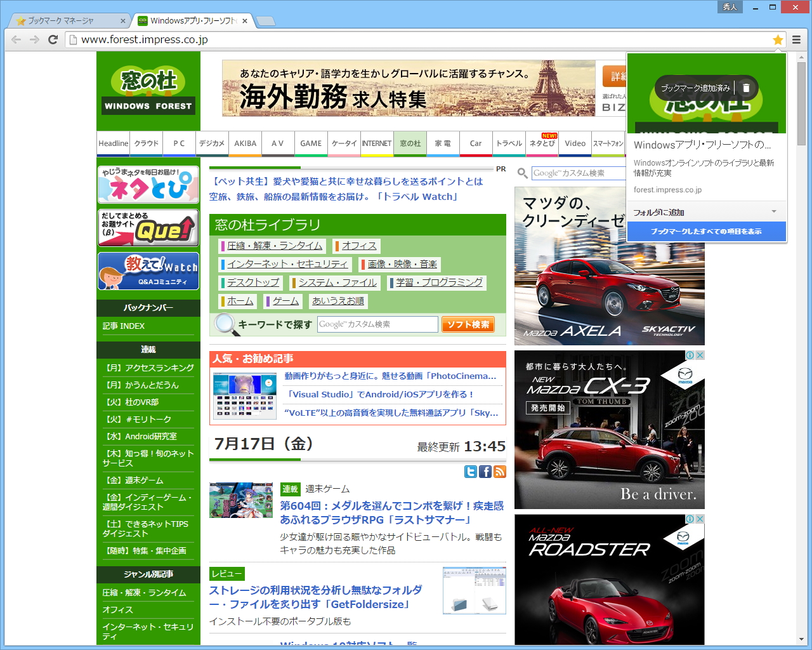The image size is (812, 650).
Task: Click the yellow bookmark star in the address bar
Action: 778,39
